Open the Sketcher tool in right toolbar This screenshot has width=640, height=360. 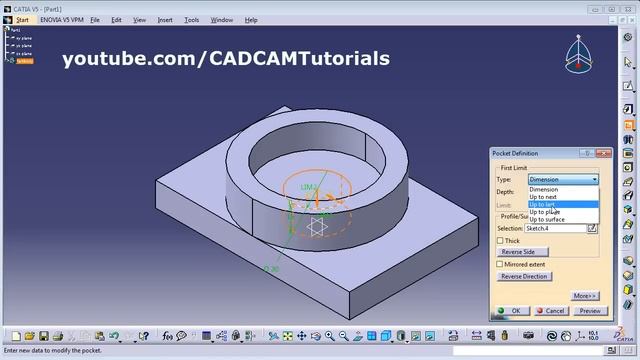click(x=628, y=86)
